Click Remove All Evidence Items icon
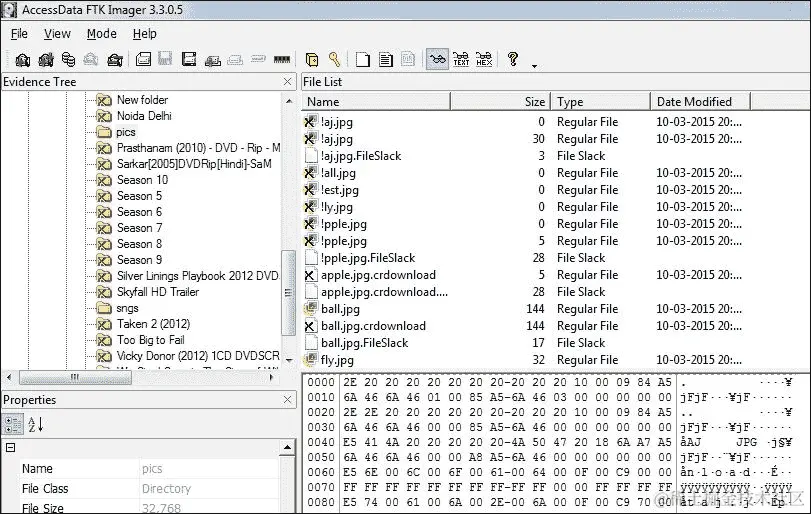 [x=114, y=60]
